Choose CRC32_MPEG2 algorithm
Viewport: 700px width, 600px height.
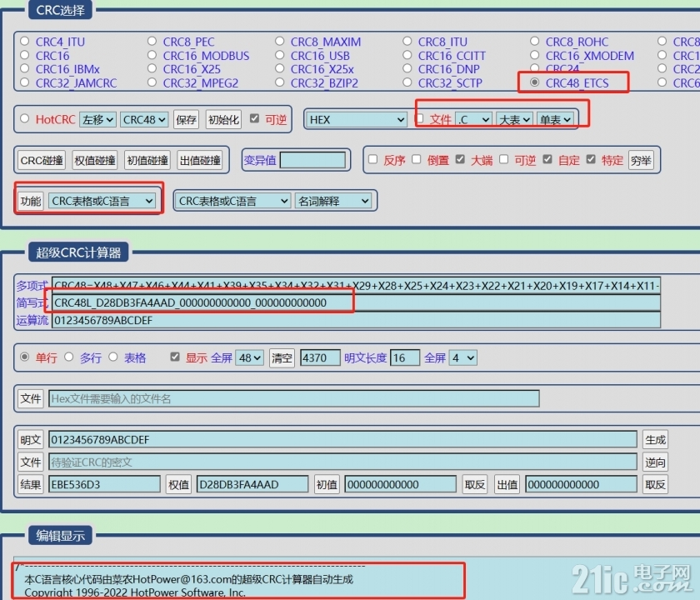[152, 82]
